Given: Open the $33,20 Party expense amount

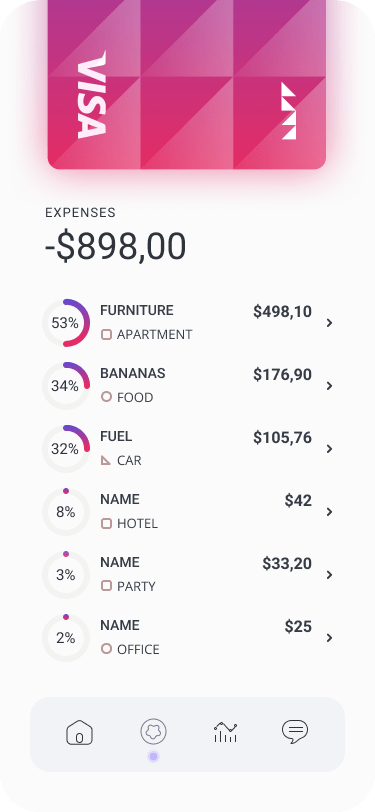Looking at the screenshot, I should 287,563.
